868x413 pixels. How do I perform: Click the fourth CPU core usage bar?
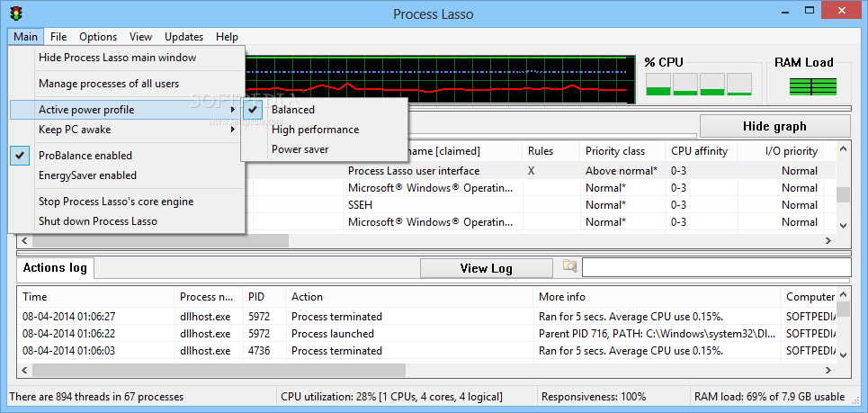739,85
